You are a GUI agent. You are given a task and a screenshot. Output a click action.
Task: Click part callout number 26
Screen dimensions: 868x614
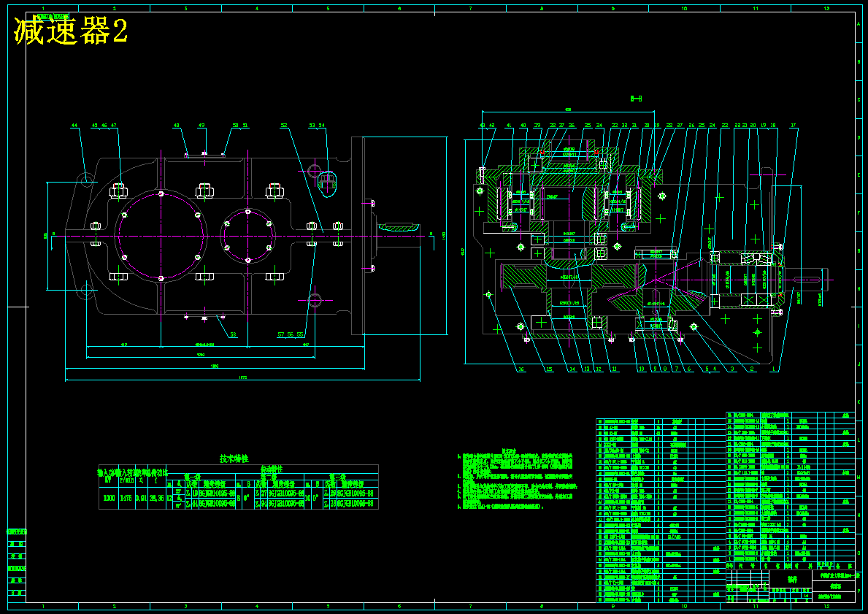pos(691,125)
